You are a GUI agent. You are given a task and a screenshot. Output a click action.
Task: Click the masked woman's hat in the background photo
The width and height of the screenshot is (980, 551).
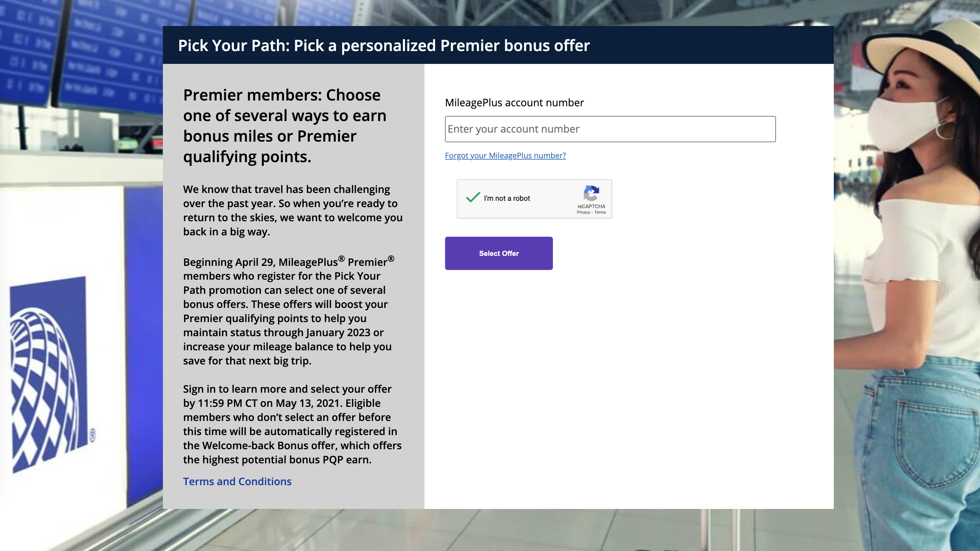tap(921, 46)
